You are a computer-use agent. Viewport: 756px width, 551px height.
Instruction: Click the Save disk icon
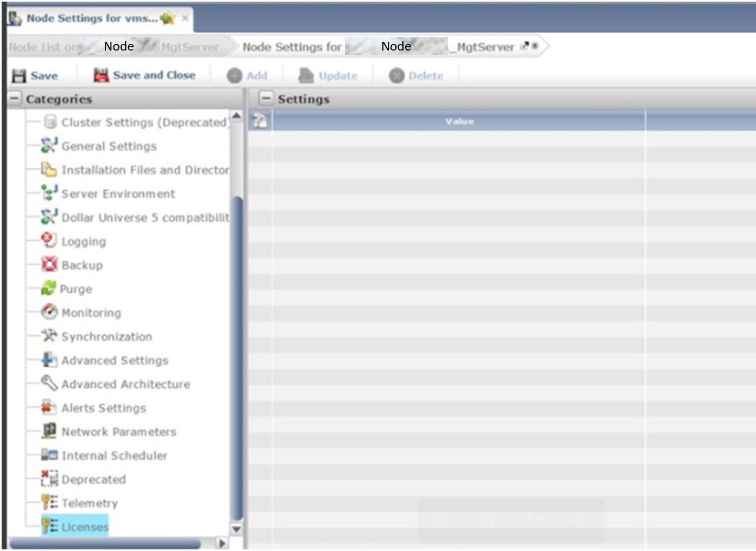pyautogui.click(x=19, y=76)
